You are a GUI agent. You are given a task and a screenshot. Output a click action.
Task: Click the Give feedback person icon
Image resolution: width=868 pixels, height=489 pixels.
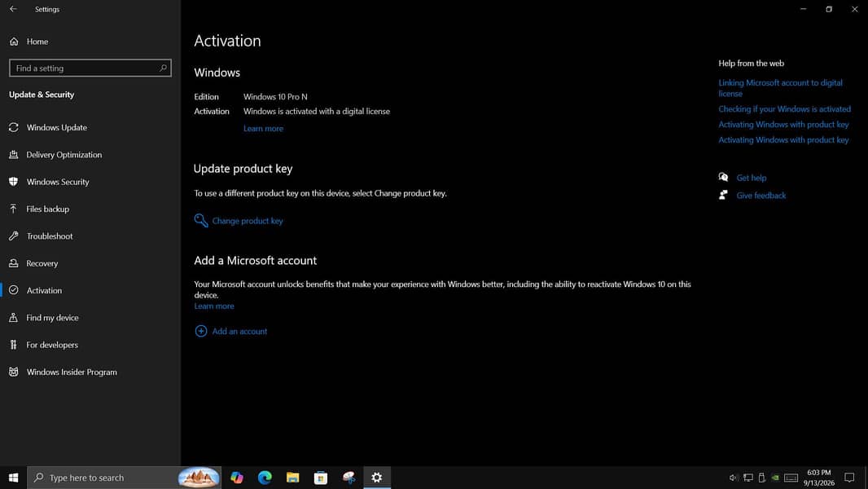click(723, 195)
